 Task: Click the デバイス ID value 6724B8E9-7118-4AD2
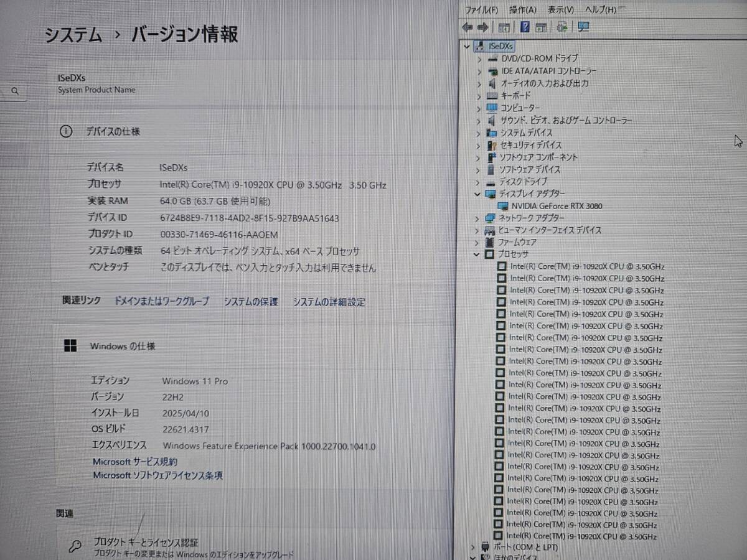point(250,218)
